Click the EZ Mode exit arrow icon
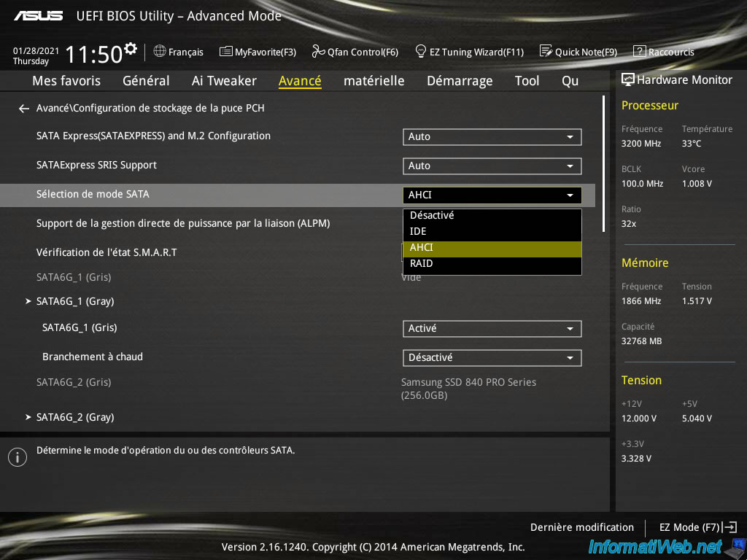Screen dimensions: 747x560 (x=729, y=526)
